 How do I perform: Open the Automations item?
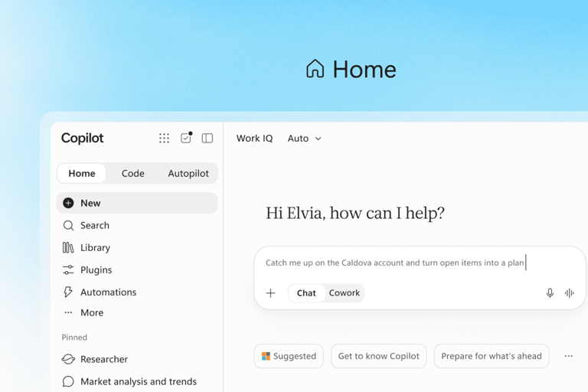[137, 292]
